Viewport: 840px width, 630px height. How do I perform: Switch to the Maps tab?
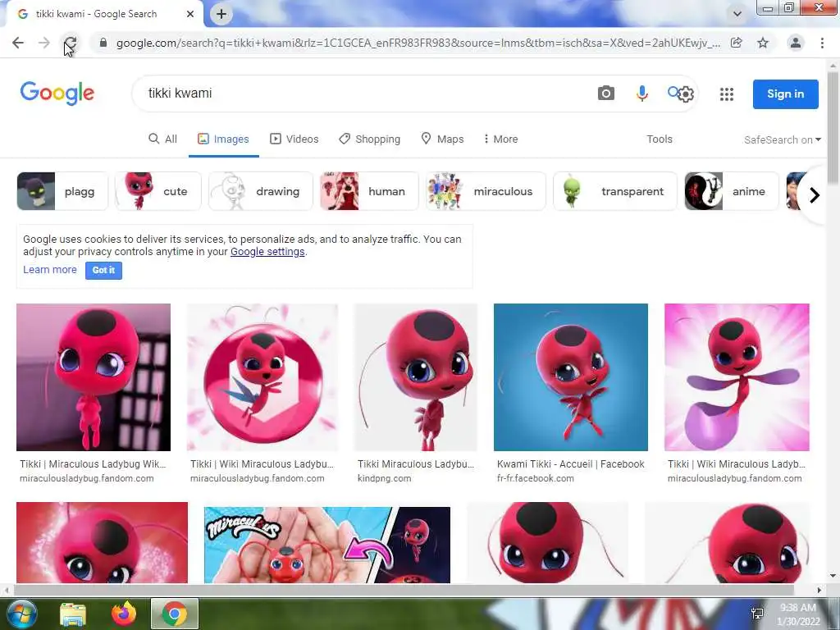442,139
